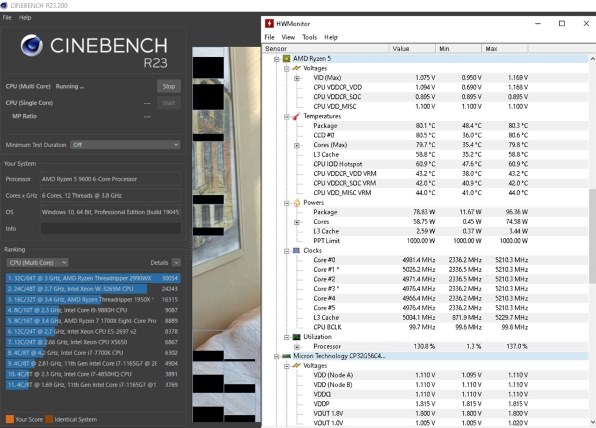
Task: Click the CPU Single Core Start button
Action: (x=169, y=103)
